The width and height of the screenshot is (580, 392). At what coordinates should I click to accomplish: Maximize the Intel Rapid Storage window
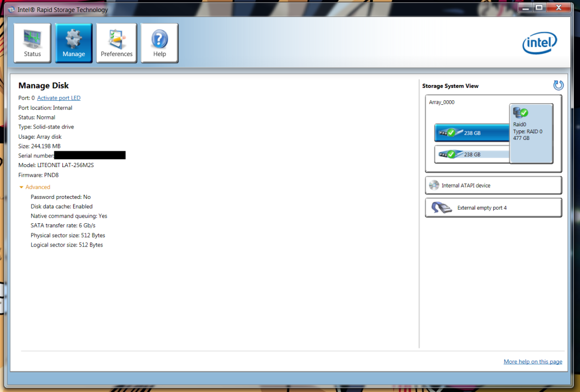click(539, 8)
